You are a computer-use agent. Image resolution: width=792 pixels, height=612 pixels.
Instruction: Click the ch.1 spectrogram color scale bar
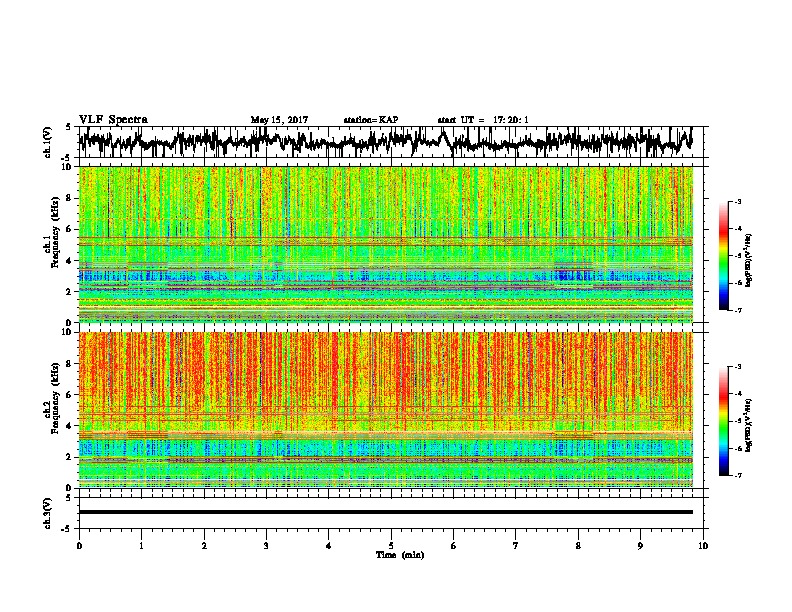pos(724,256)
